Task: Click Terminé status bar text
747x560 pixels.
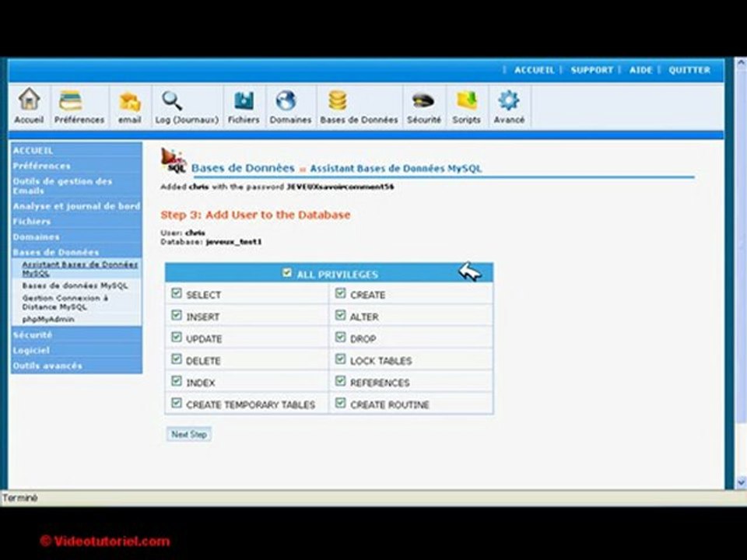Action: (x=19, y=498)
